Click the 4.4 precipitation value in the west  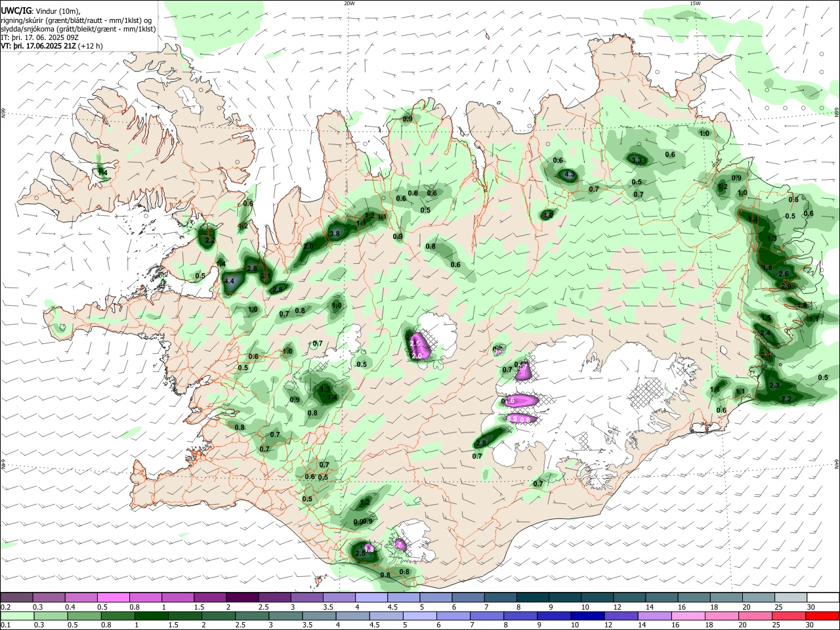(229, 281)
